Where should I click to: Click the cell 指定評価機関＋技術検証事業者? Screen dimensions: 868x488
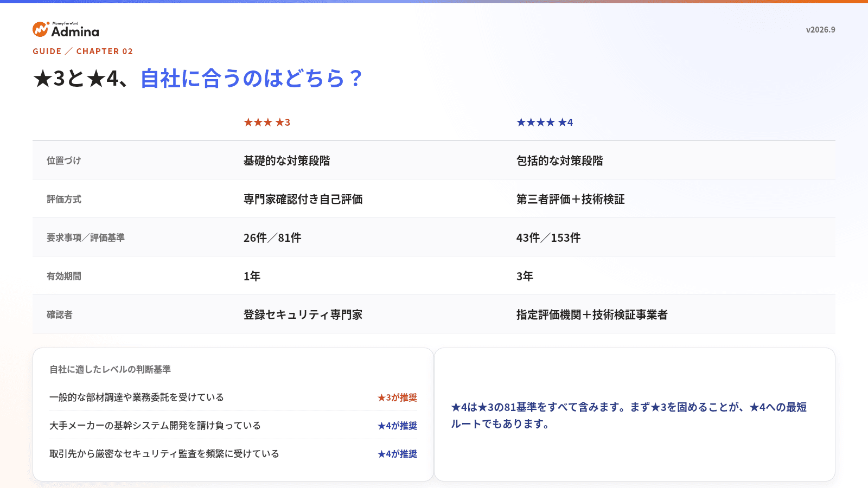pos(592,314)
